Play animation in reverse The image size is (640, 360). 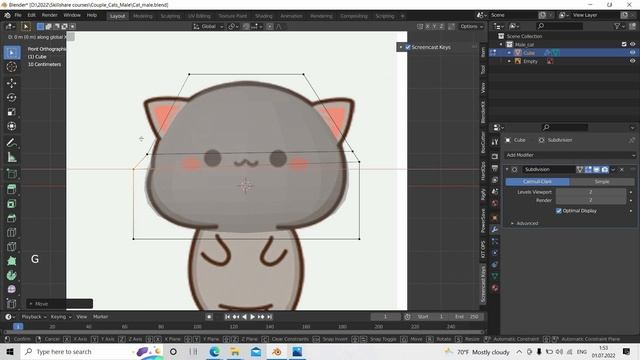click(244, 317)
